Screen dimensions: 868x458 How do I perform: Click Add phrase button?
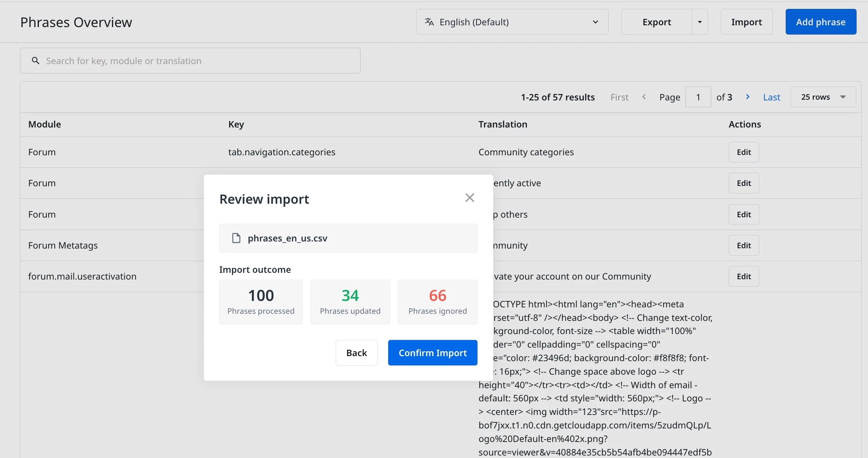[821, 22]
